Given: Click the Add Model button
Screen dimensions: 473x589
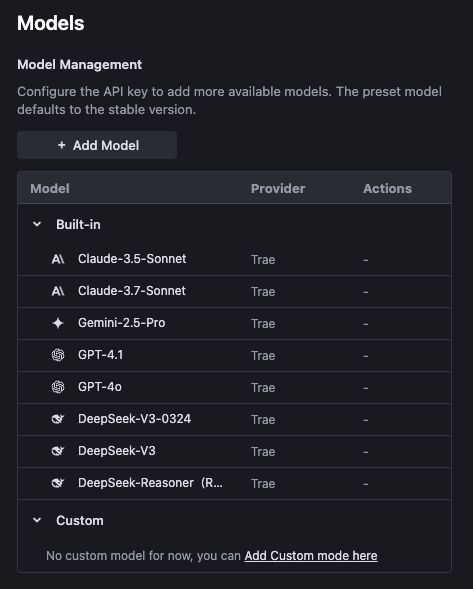Looking at the screenshot, I should click(97, 145).
